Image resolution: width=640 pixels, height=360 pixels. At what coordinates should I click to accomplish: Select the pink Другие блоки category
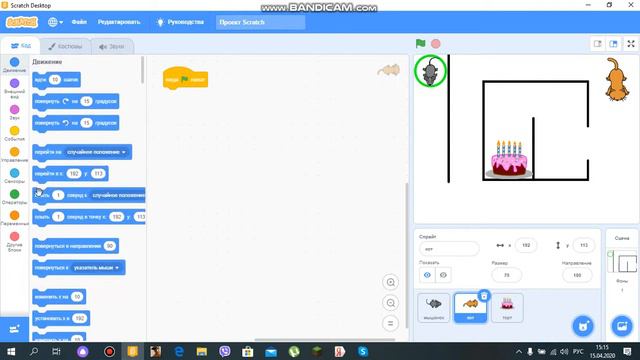pos(14,242)
